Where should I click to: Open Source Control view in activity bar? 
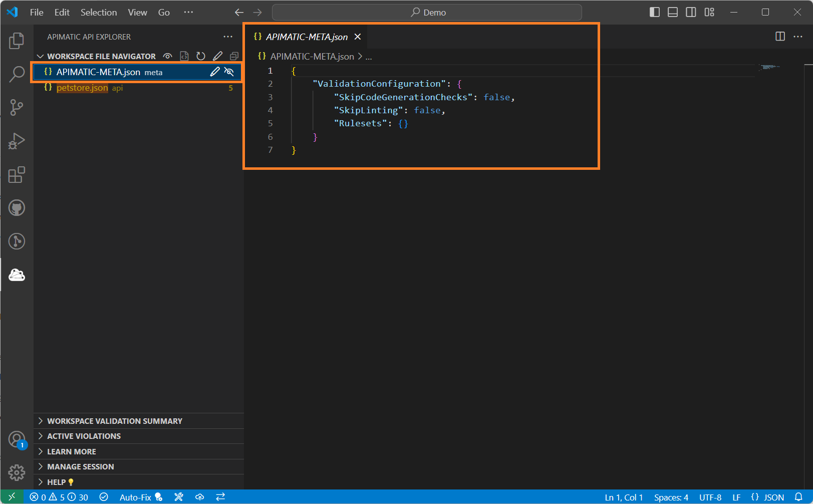tap(17, 107)
